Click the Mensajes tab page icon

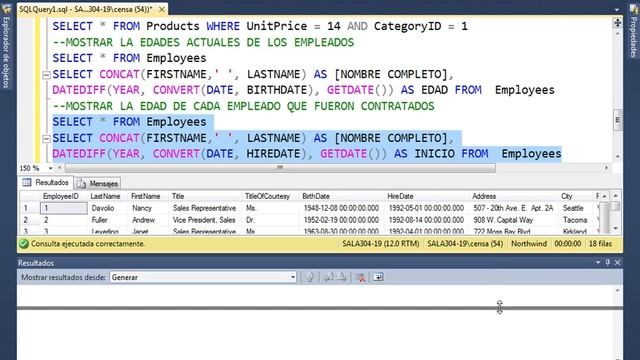pyautogui.click(x=82, y=184)
